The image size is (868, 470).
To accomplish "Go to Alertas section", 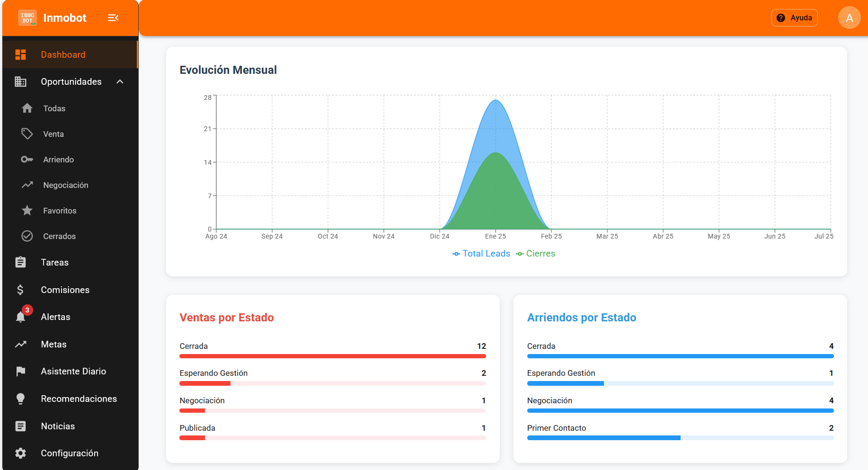I will pos(70,317).
